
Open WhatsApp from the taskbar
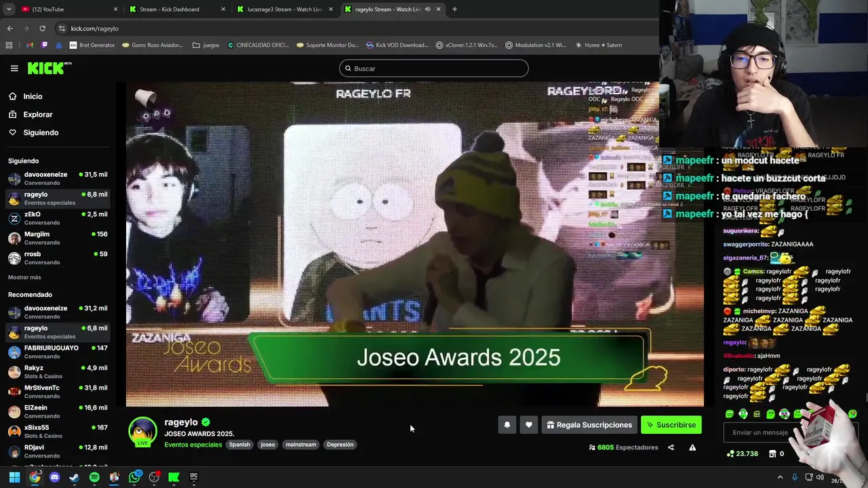tap(134, 477)
